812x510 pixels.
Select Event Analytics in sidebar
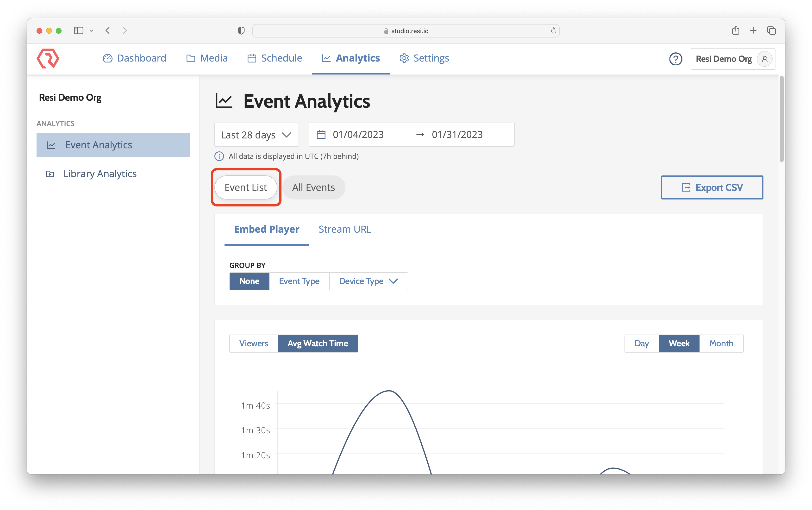click(x=113, y=145)
